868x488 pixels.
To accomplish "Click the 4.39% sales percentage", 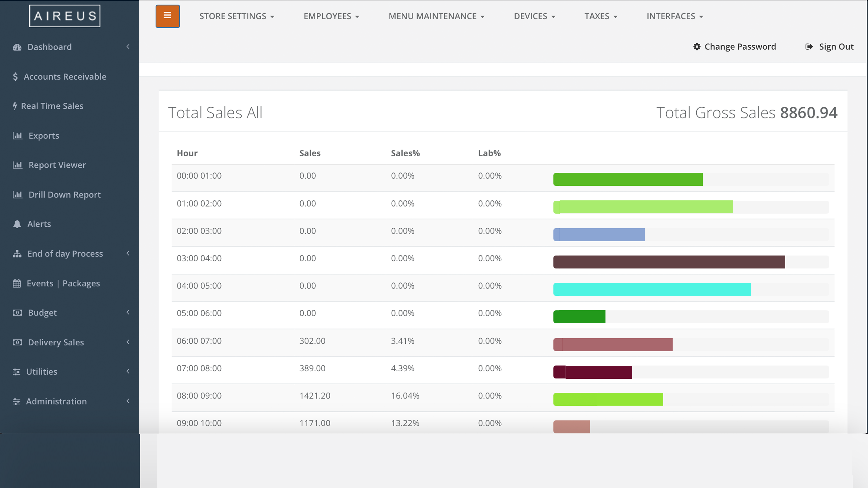I will [403, 368].
